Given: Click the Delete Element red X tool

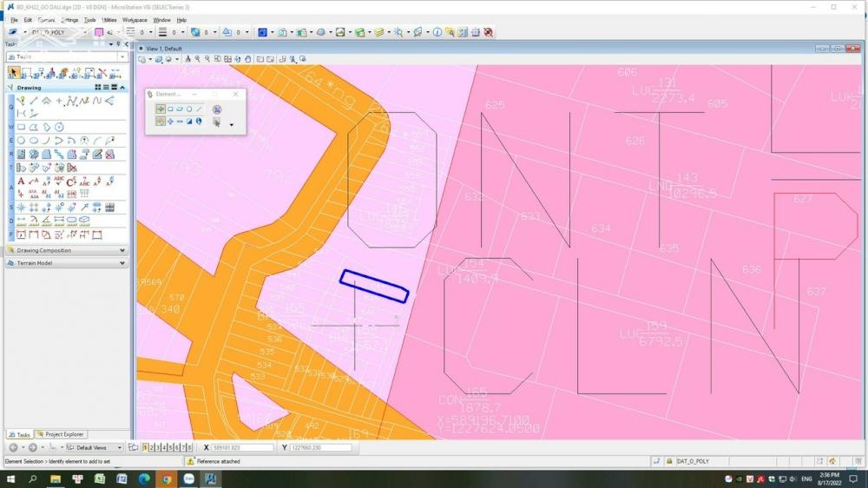Looking at the screenshot, I should pyautogui.click(x=102, y=73).
